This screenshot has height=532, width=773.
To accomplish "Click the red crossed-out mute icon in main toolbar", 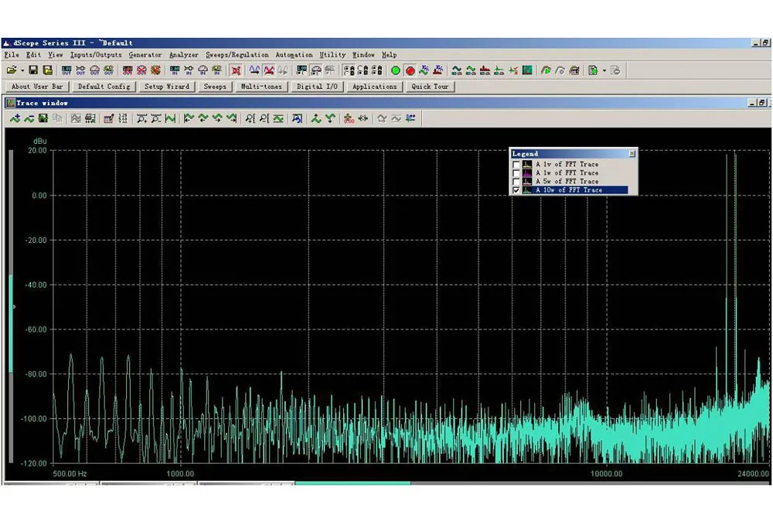I will pos(236,70).
